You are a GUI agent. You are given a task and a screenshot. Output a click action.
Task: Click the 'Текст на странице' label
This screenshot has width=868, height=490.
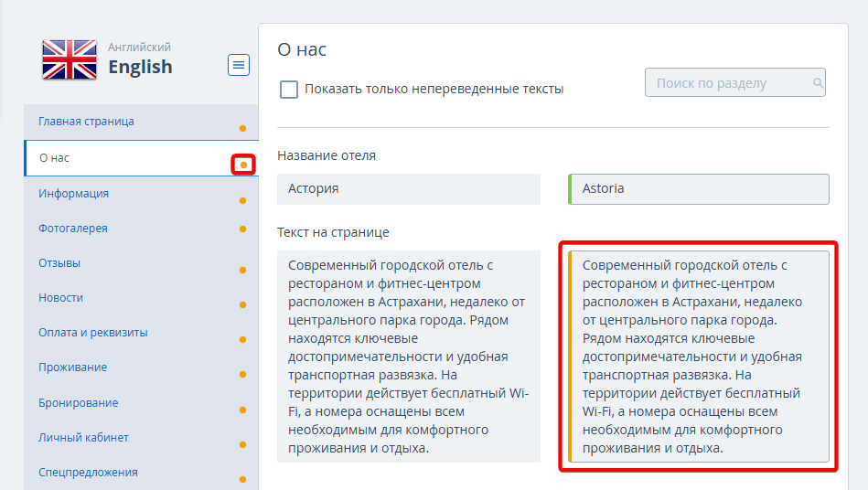click(333, 232)
